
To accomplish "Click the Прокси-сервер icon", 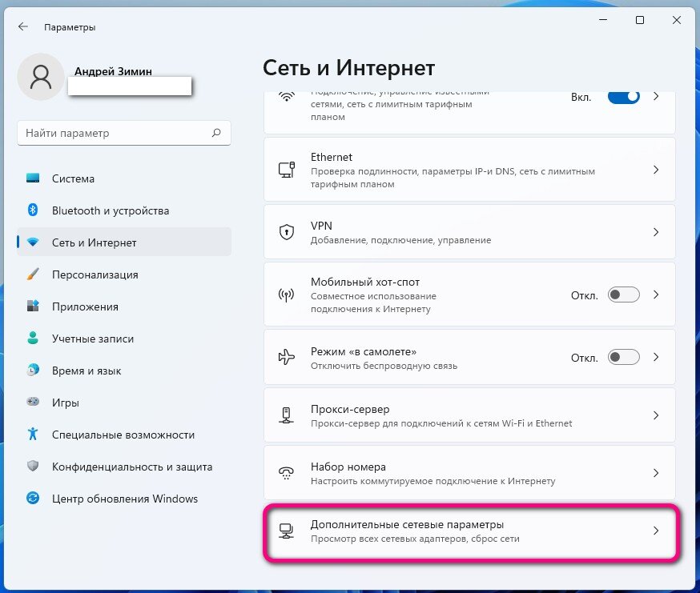I will coord(287,415).
